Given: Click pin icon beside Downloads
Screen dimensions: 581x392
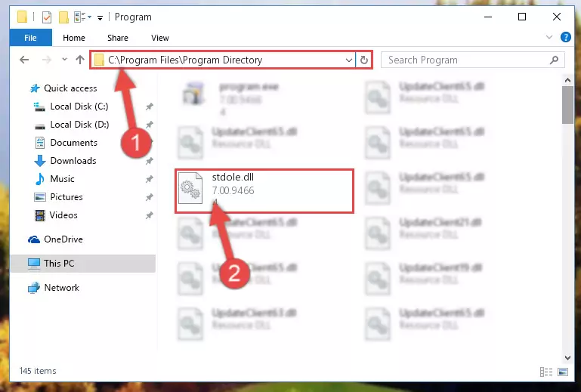Looking at the screenshot, I should pos(149,161).
